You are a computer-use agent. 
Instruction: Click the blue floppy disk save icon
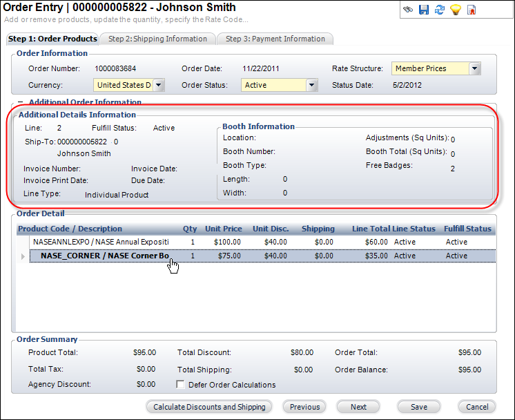[x=424, y=10]
